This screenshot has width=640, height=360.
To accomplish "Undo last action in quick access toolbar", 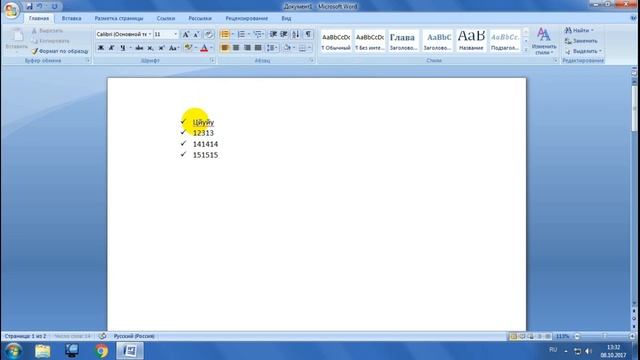I will pos(40,7).
